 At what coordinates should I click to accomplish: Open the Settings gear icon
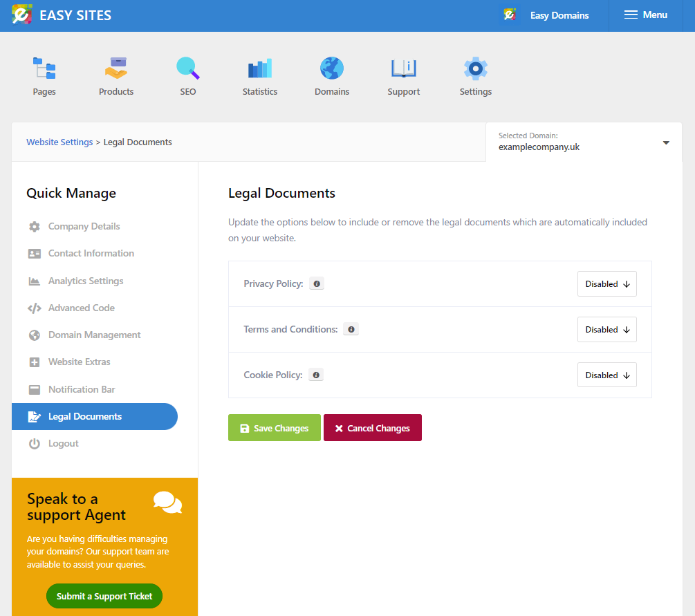[x=476, y=68]
